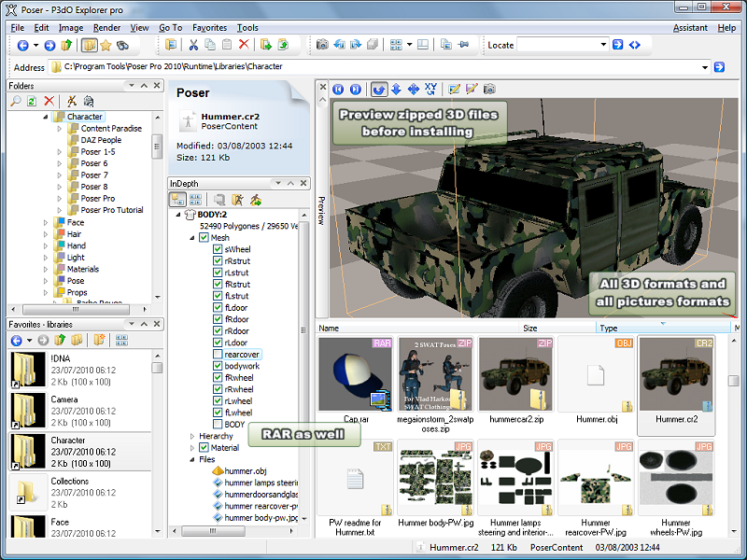Screen dimensions: 747x560
Task: Open the address bar dropdown
Action: pyautogui.click(x=705, y=67)
